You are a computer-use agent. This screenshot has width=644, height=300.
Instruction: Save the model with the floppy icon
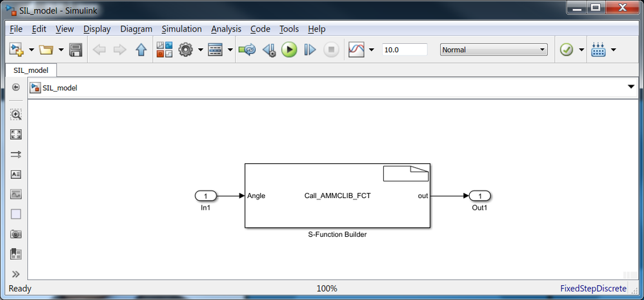[x=75, y=50]
